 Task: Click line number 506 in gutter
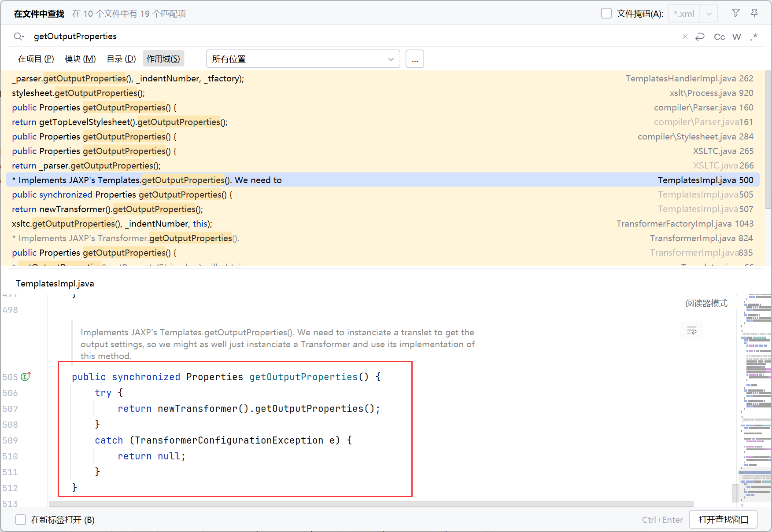10,393
